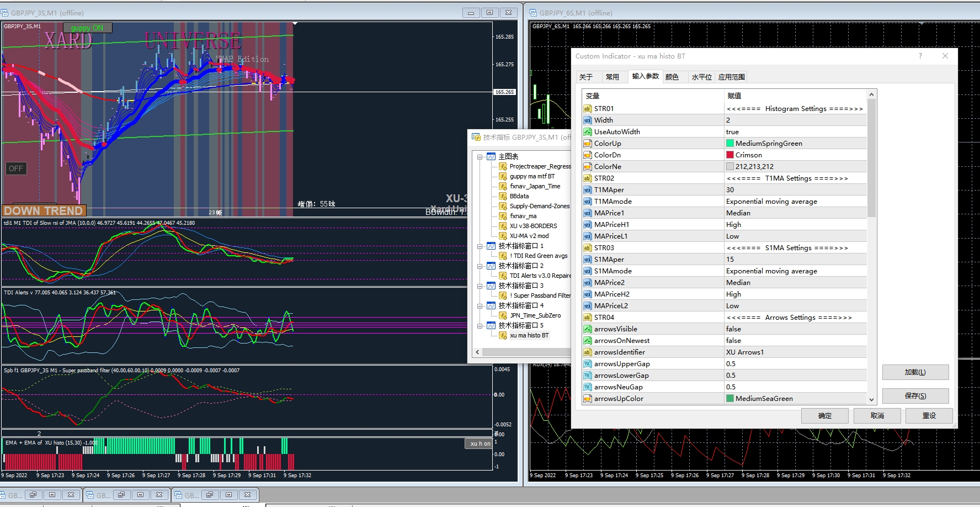This screenshot has width=980, height=507.
Task: Toggle the xu h on button
Action: coord(479,443)
